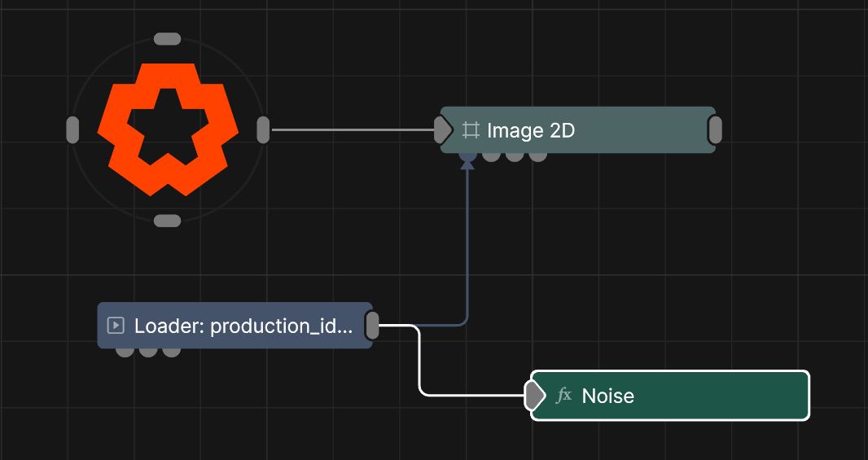The height and width of the screenshot is (460, 868).
Task: Click the leftmost bottom port under Loader node
Action: [125, 351]
